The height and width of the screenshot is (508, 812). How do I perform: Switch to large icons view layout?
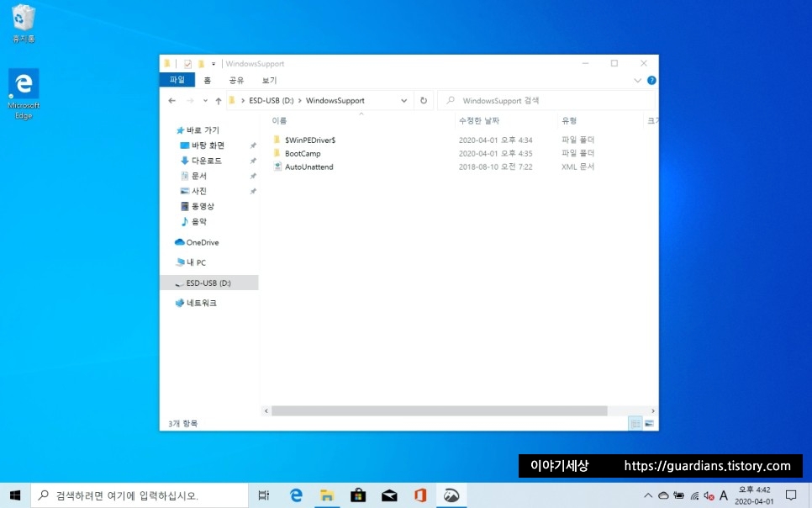coord(649,424)
